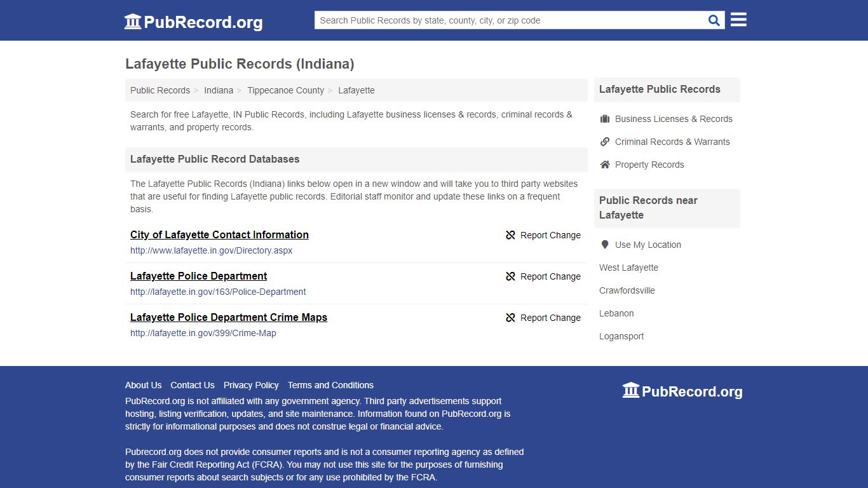Click the Property Records home icon
Viewport: 868px width, 488px height.
(605, 165)
